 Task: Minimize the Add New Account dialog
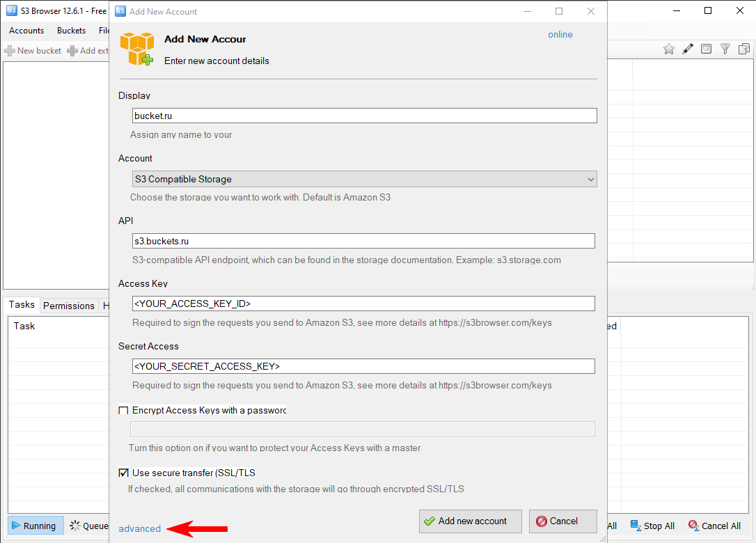click(528, 11)
